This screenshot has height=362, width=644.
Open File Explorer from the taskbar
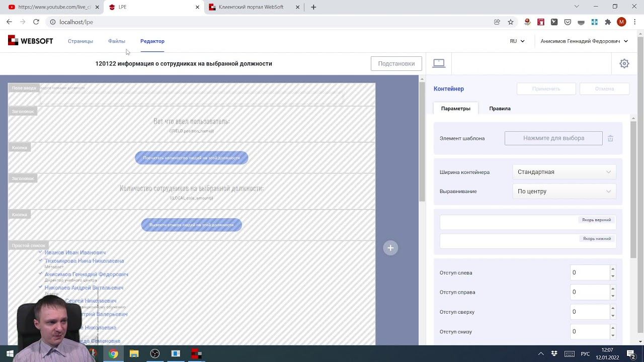point(134,354)
